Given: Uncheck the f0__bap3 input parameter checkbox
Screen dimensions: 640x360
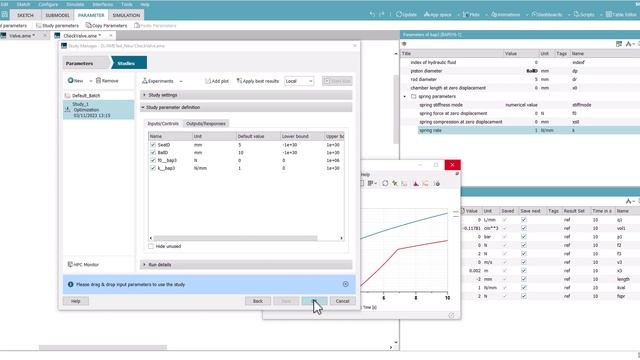Looking at the screenshot, I should pos(153,160).
